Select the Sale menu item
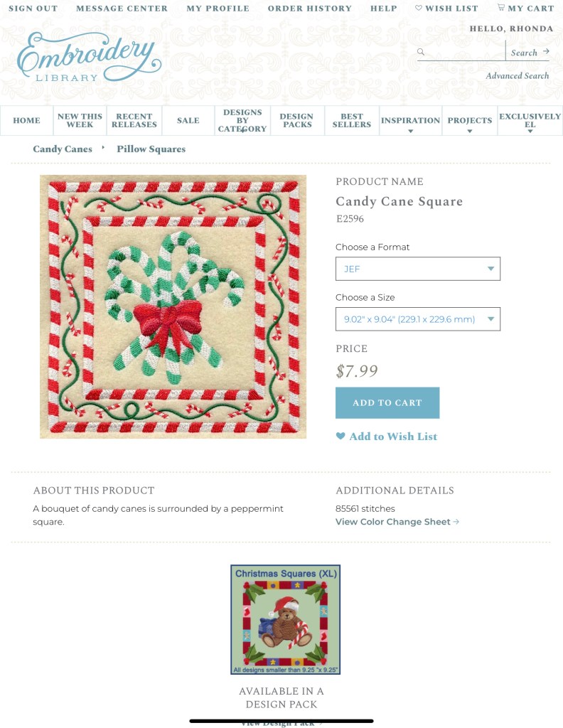563x728 pixels. 188,121
